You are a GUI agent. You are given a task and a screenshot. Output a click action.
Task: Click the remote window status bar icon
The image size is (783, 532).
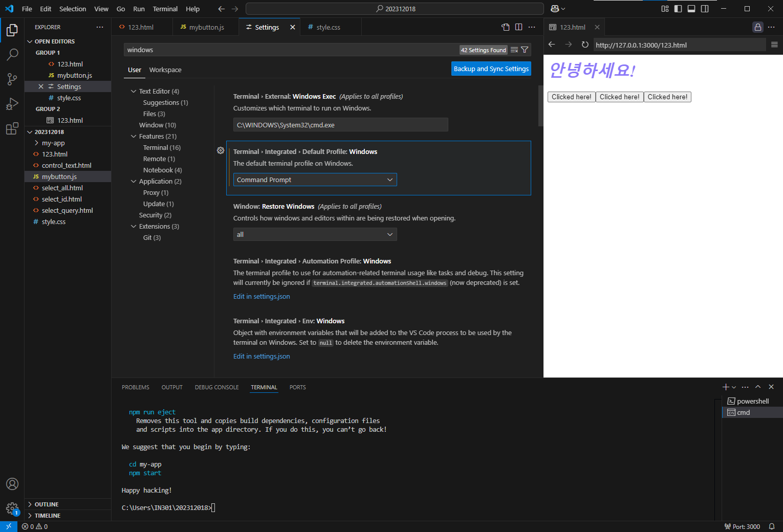(9, 526)
